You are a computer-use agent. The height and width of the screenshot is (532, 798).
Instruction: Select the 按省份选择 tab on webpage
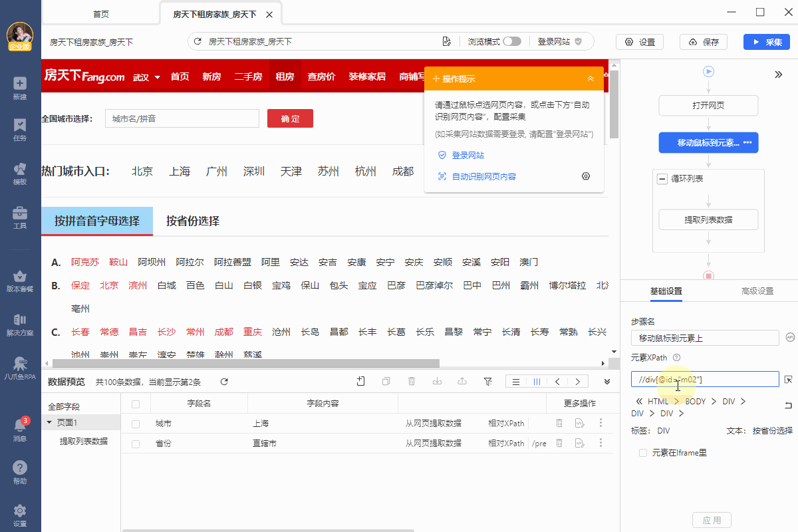pyautogui.click(x=193, y=221)
